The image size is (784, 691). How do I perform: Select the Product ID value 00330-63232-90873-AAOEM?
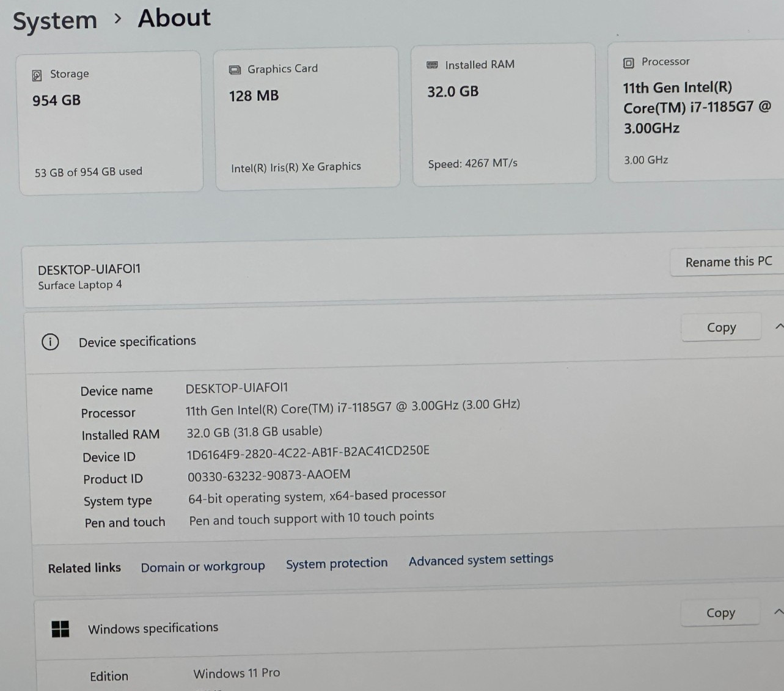269,475
